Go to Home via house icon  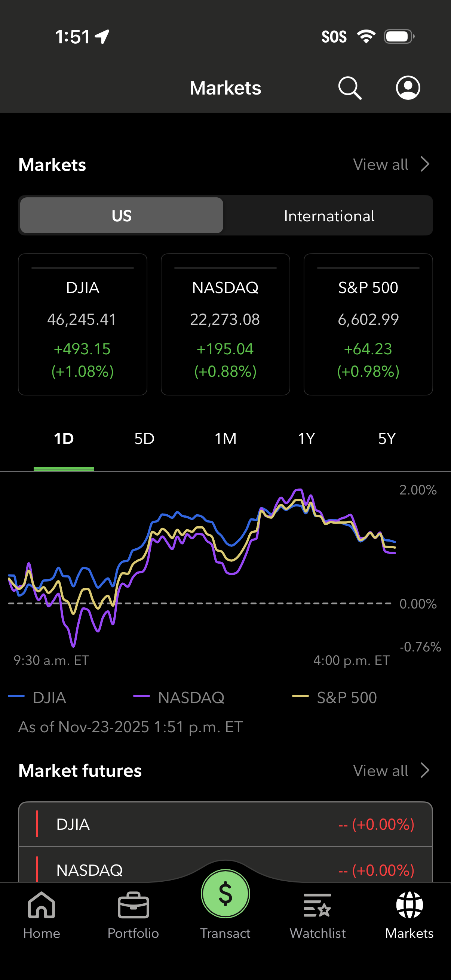[x=42, y=905]
